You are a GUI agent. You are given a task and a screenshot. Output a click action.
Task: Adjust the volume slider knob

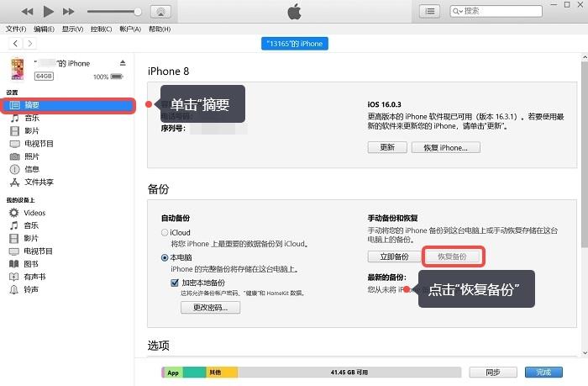(x=138, y=12)
